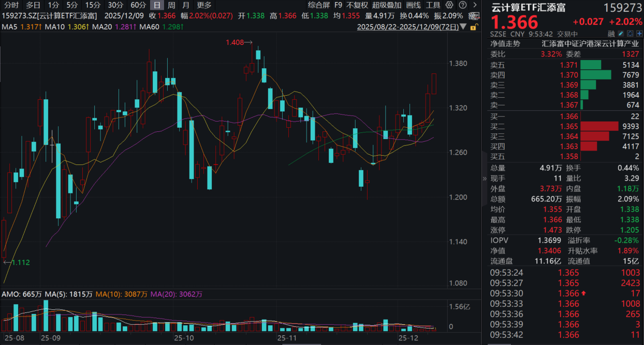The image size is (644, 345).
Task: Click the 1.408 high price marker
Action: point(234,42)
